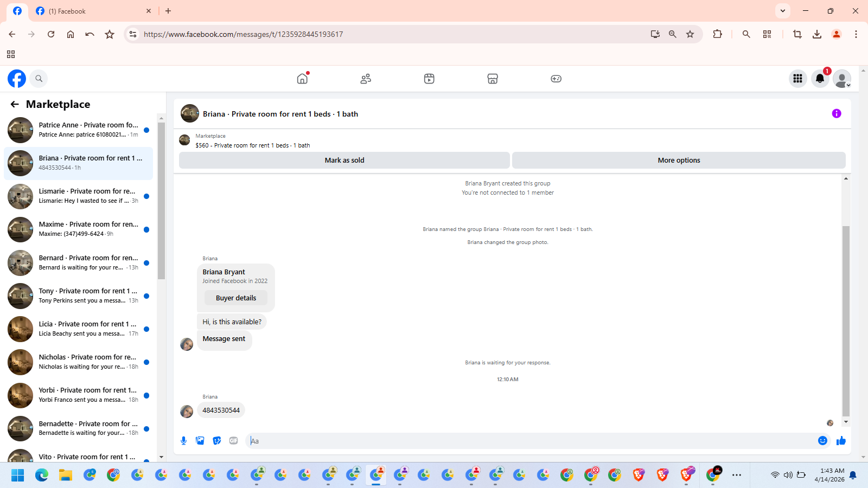
Task: Open the notifications bell
Action: click(x=820, y=79)
